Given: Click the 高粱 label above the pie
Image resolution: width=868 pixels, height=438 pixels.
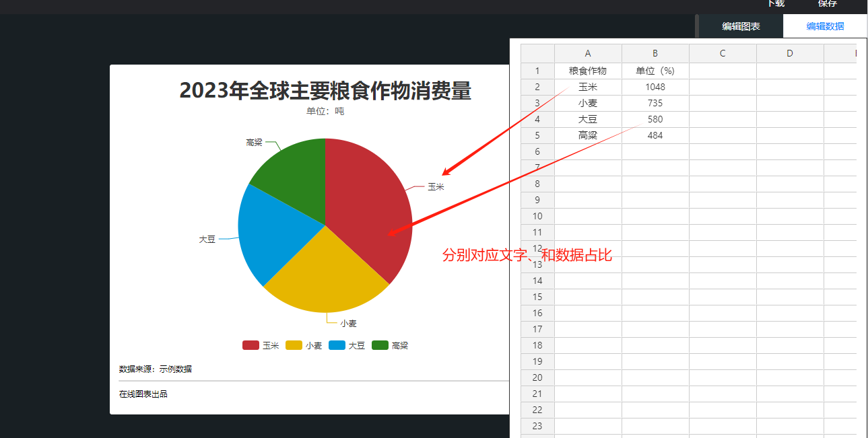Looking at the screenshot, I should (254, 143).
